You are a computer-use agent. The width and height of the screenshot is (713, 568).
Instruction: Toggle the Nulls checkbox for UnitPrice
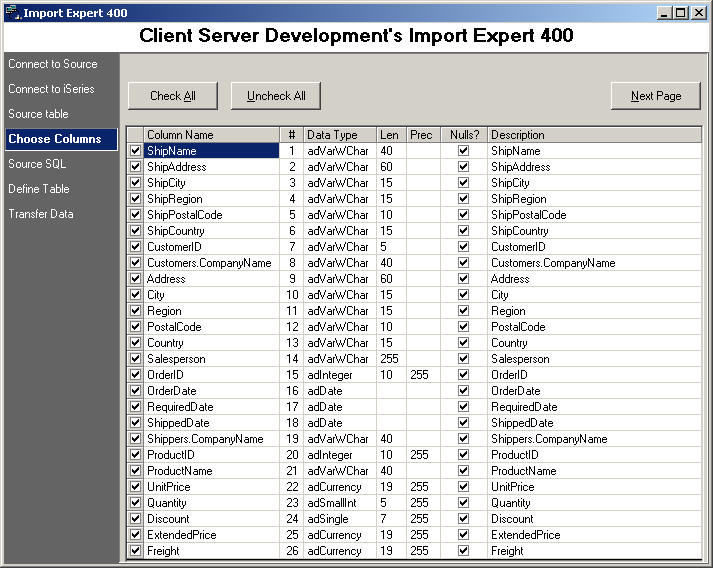tap(463, 487)
